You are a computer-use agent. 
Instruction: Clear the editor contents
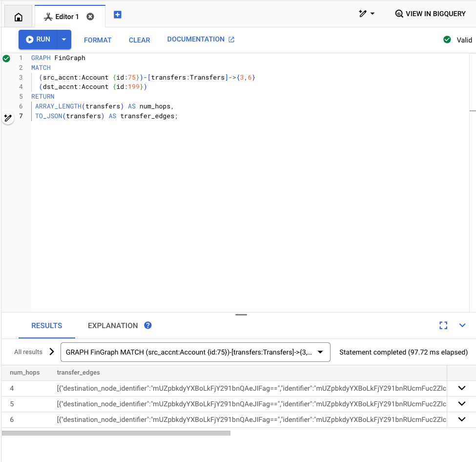pyautogui.click(x=139, y=40)
